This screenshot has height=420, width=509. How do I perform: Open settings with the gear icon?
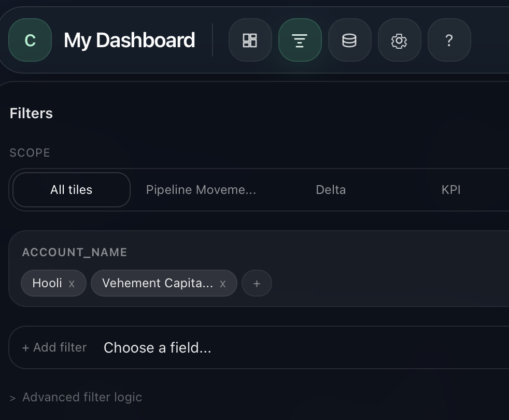[x=399, y=40]
